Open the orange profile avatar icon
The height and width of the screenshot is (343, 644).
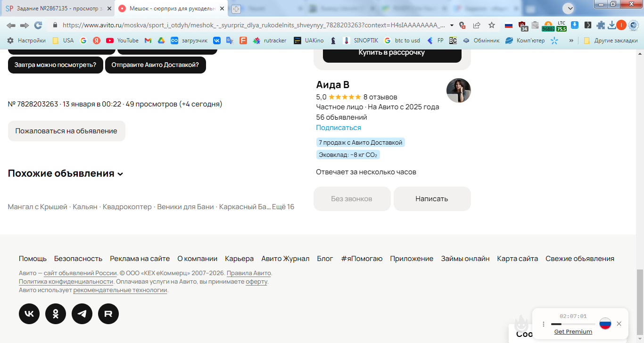point(621,25)
